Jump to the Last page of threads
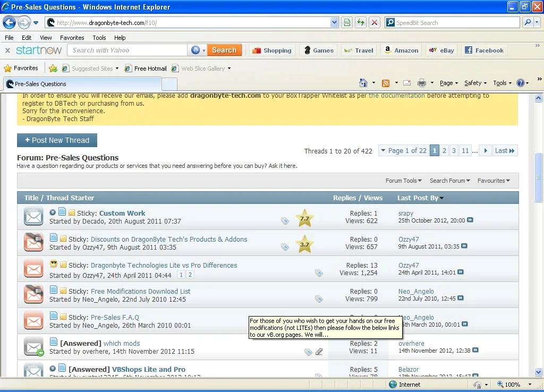The width and height of the screenshot is (544, 392). click(x=505, y=150)
